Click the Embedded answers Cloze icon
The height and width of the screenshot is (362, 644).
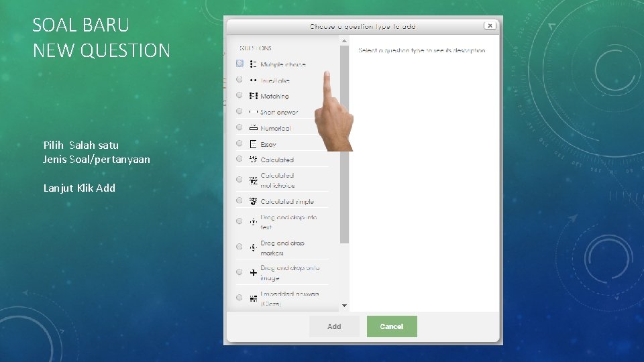254,298
